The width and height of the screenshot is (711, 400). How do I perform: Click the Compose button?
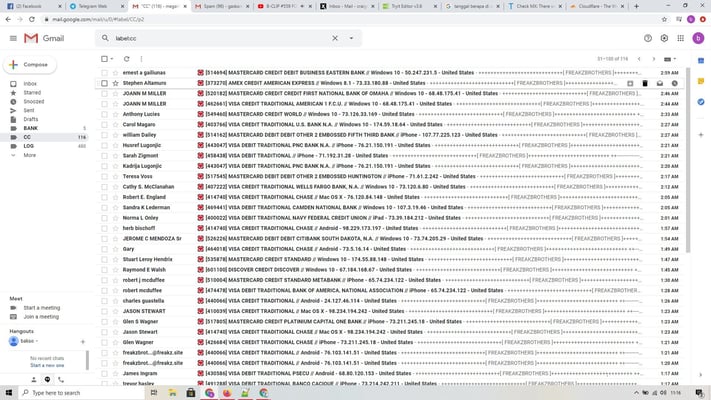(29, 65)
